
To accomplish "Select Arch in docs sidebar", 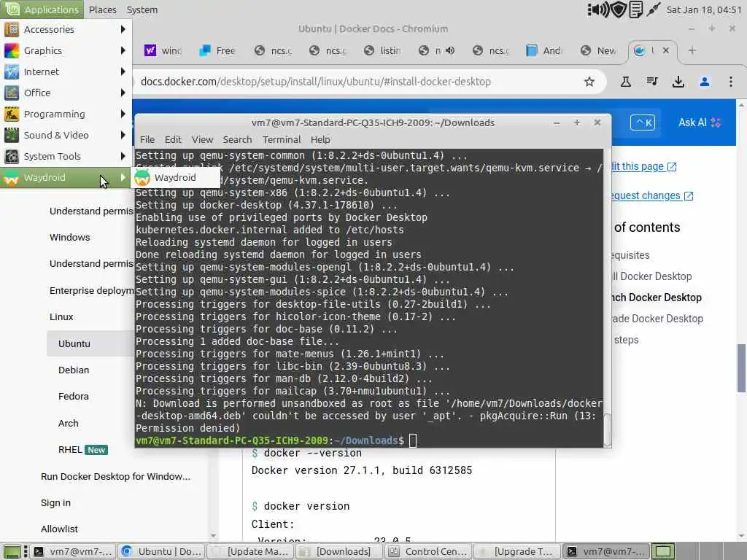I will pyautogui.click(x=68, y=423).
